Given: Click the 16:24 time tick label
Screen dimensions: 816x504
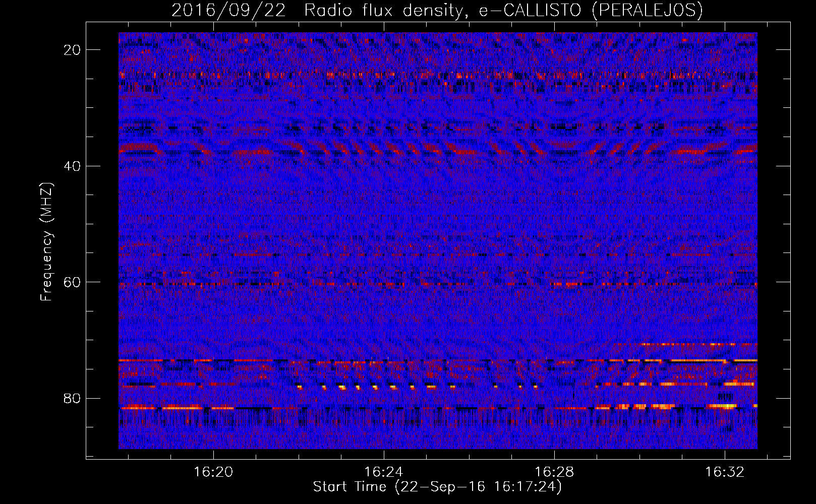Looking at the screenshot, I should [384, 472].
